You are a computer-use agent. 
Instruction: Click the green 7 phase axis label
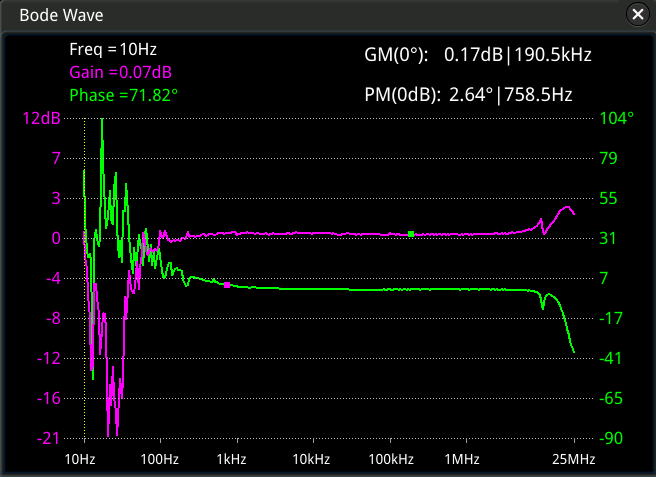pyautogui.click(x=604, y=278)
